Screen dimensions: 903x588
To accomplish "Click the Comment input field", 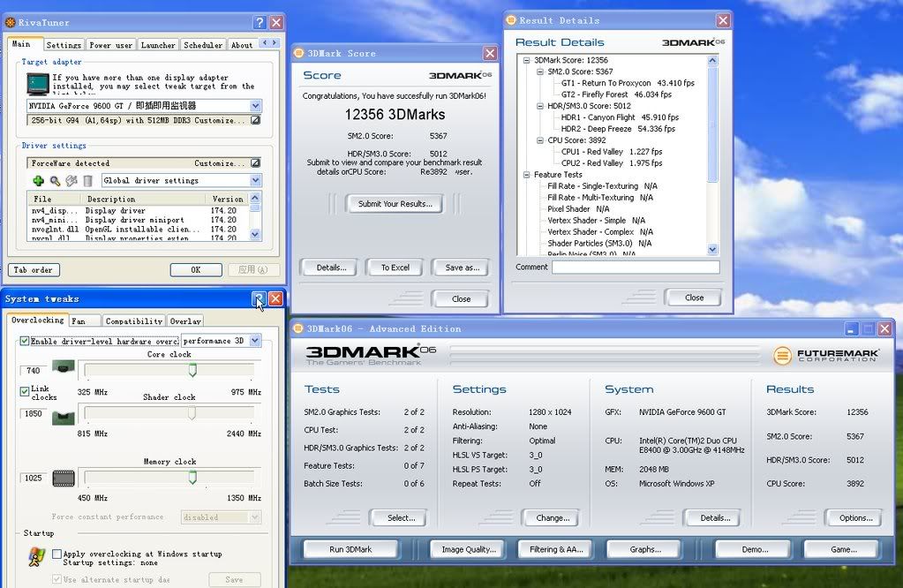I will point(636,267).
